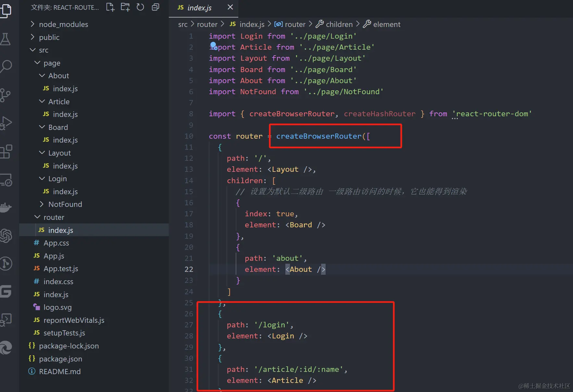The width and height of the screenshot is (573, 392).
Task: Click New Folder in explorer toolbar
Action: tap(125, 7)
